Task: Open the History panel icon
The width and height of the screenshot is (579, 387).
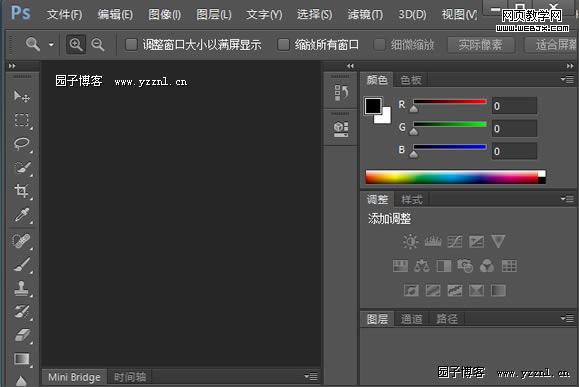Action: 341,92
